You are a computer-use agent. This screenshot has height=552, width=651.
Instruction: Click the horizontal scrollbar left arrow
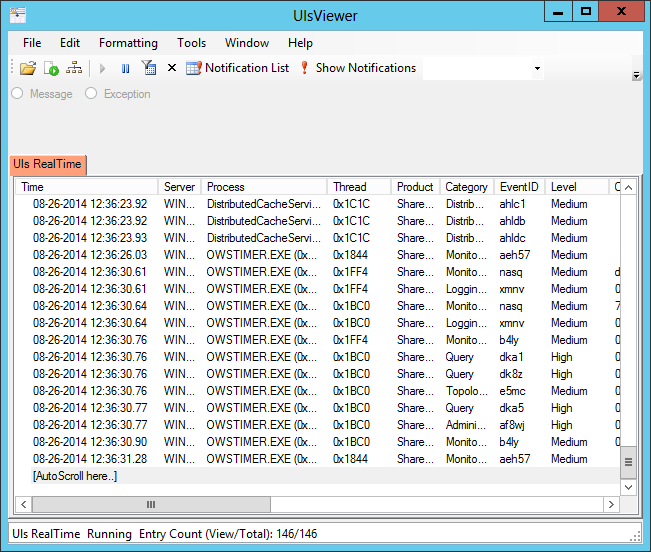pyautogui.click(x=24, y=504)
